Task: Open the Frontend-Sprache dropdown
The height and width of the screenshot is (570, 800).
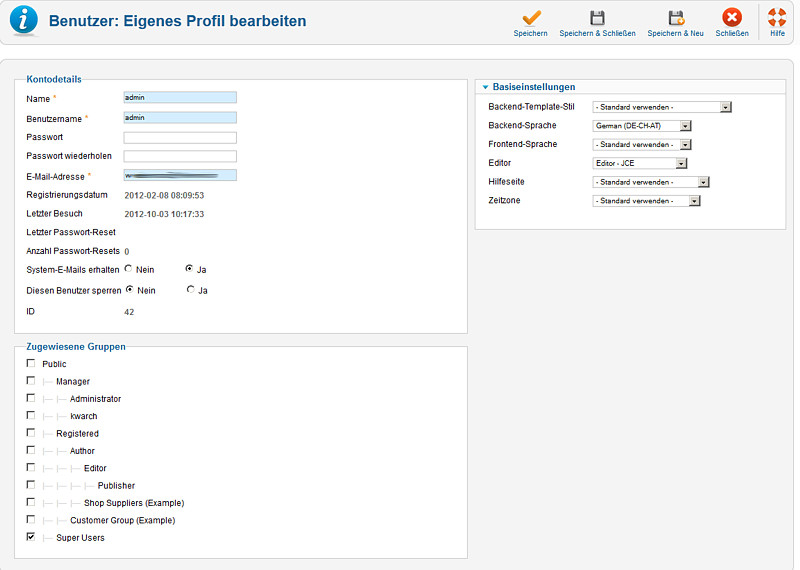Action: pyautogui.click(x=642, y=144)
